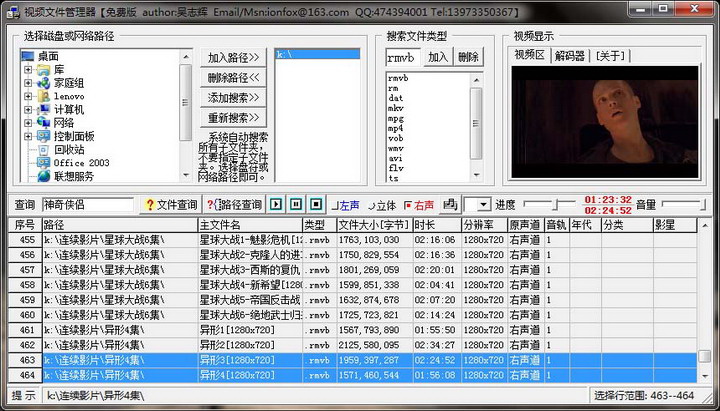This screenshot has height=411, width=720.
Task: Click the video preview display
Action: coord(605,122)
